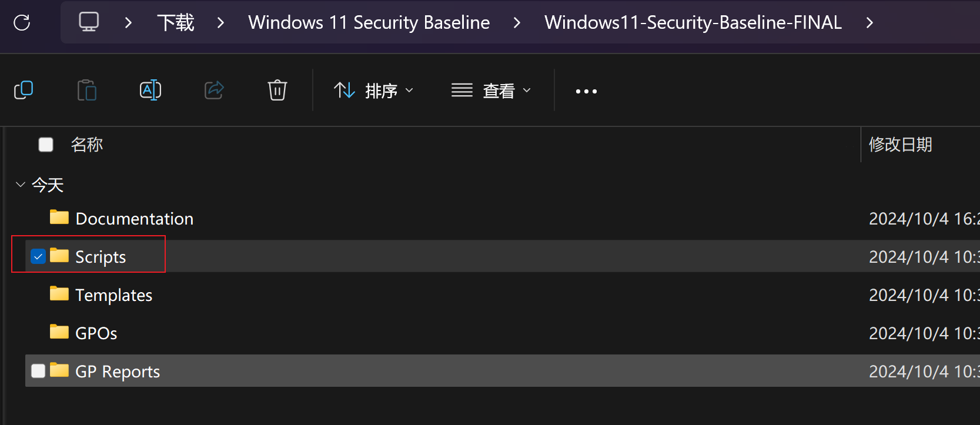
Task: Open the 查看 view dropdown
Action: point(491,91)
